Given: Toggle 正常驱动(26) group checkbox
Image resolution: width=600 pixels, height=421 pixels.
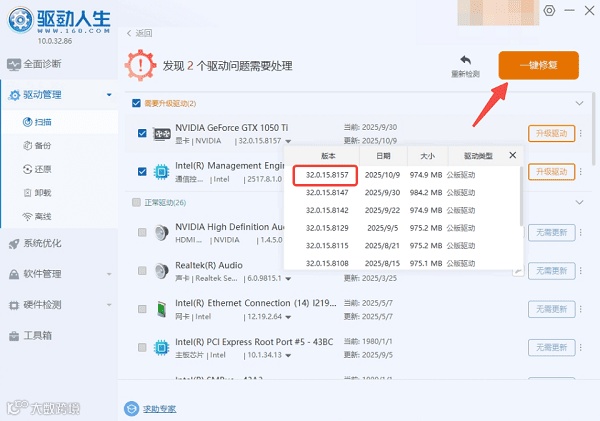Looking at the screenshot, I should coord(136,202).
